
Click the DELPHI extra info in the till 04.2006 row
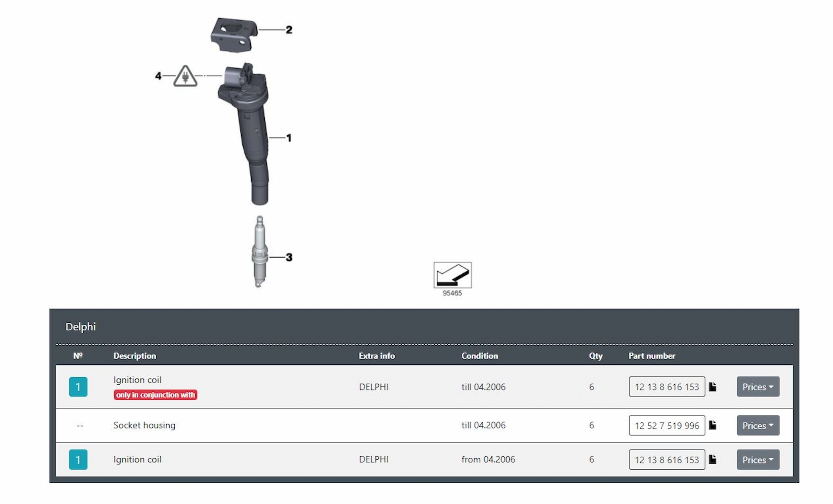coord(374,387)
